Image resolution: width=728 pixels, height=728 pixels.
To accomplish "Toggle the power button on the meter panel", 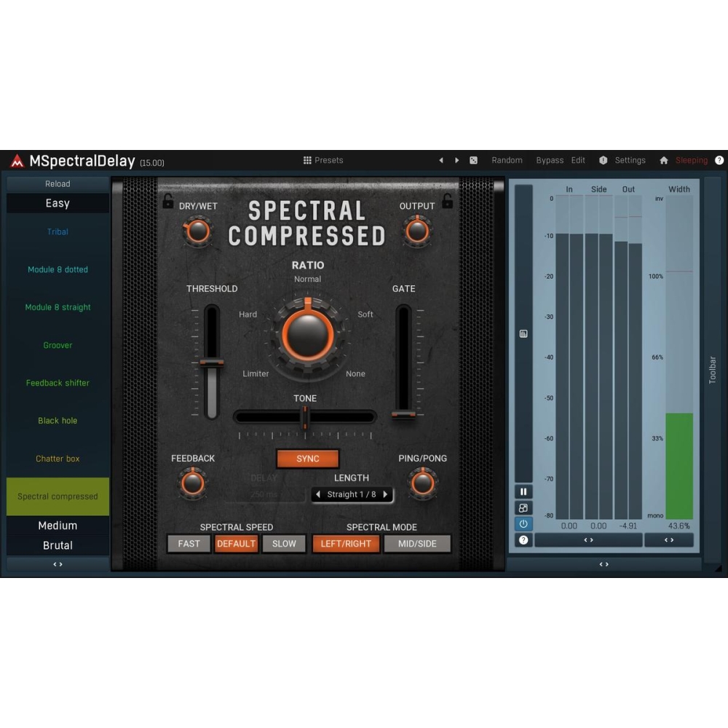I will tap(523, 523).
